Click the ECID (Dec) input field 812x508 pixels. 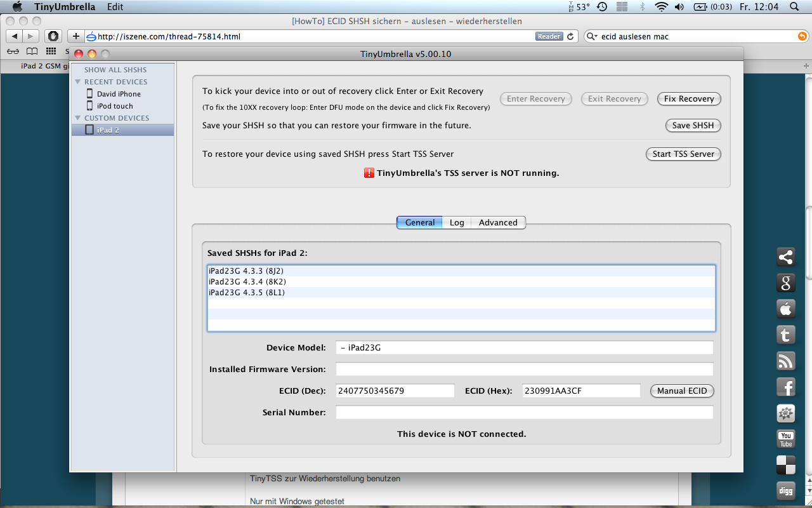coord(395,391)
